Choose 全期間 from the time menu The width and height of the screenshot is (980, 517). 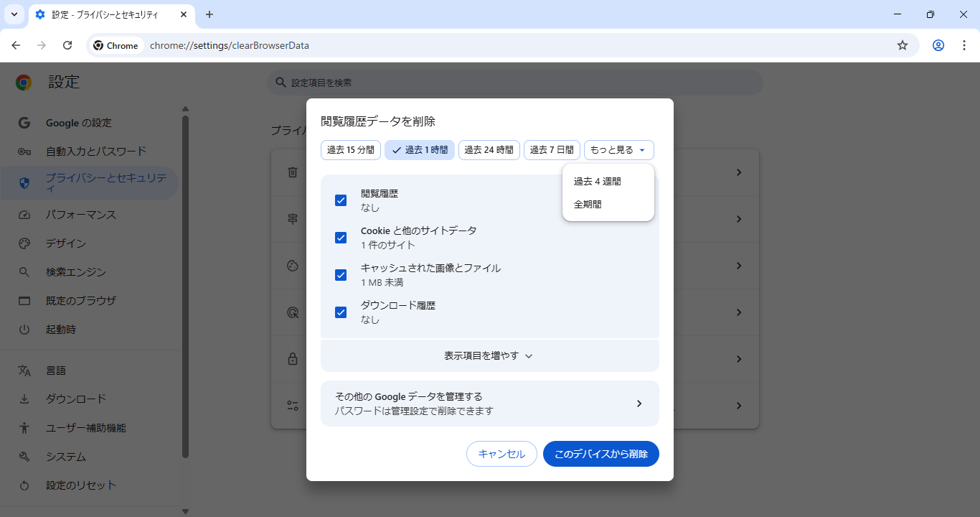pos(588,205)
